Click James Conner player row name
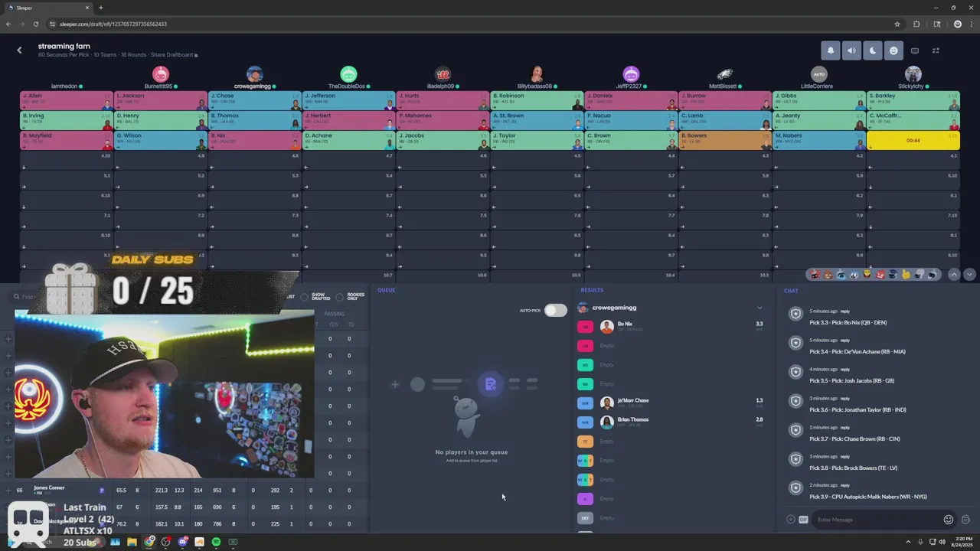This screenshot has height=551, width=980. (x=49, y=487)
